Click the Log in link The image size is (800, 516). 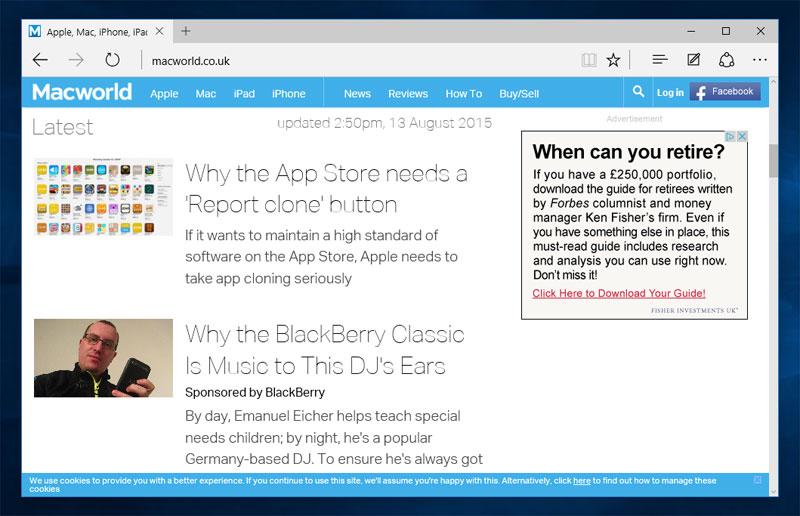tap(670, 92)
